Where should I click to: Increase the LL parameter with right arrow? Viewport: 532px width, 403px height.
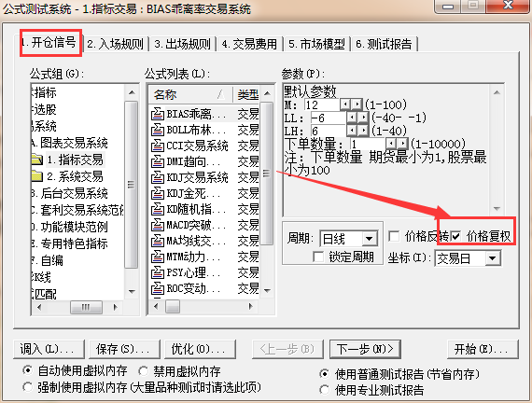(363, 118)
